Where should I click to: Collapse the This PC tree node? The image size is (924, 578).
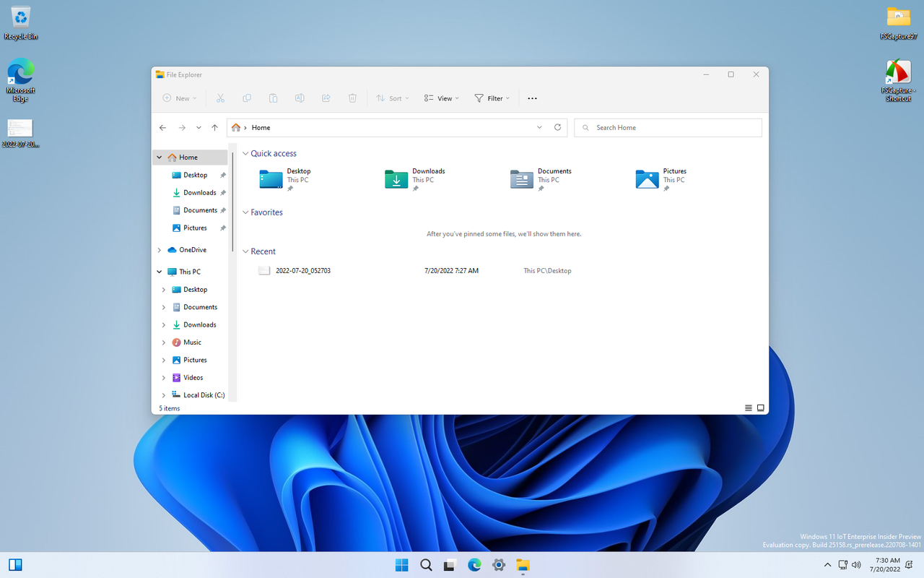pyautogui.click(x=160, y=272)
